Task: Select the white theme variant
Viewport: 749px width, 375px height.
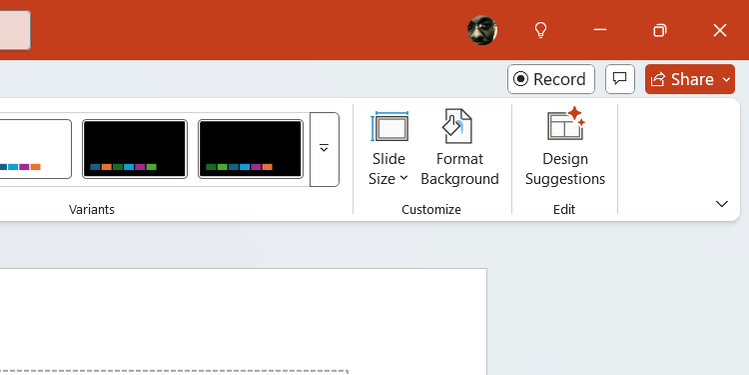Action: point(36,149)
